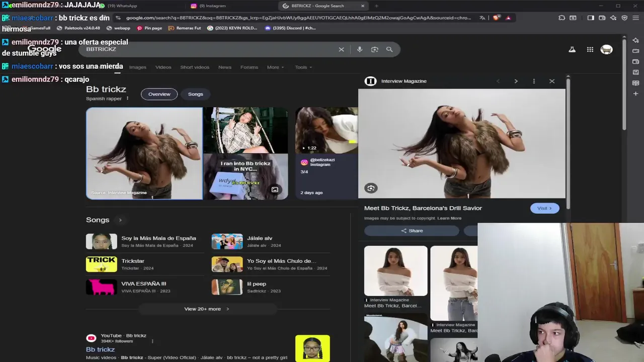This screenshot has width=644, height=362.
Task: Play the 1:22 Instagram video thumbnail
Action: 327,130
